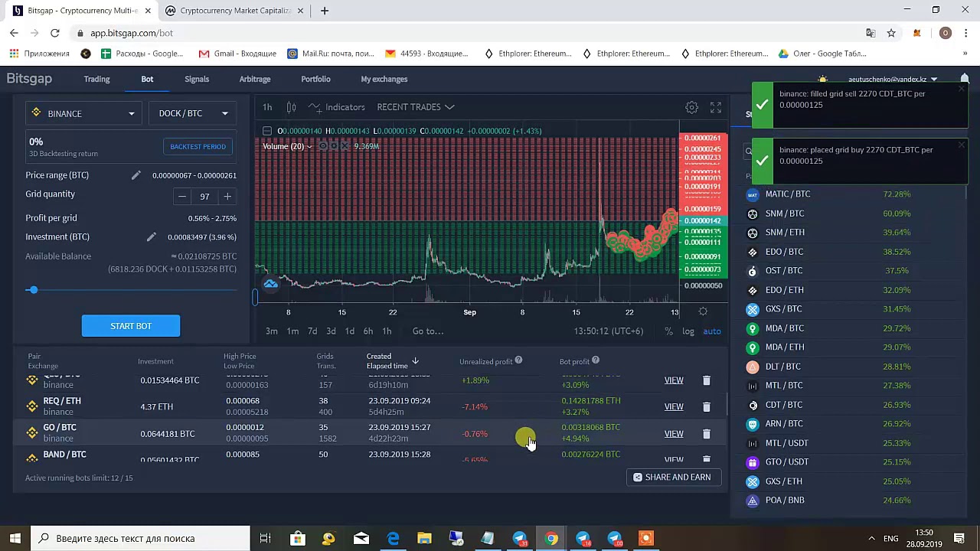Screen dimensions: 980x551
Task: View the REQ / ETH bot details
Action: coord(674,407)
